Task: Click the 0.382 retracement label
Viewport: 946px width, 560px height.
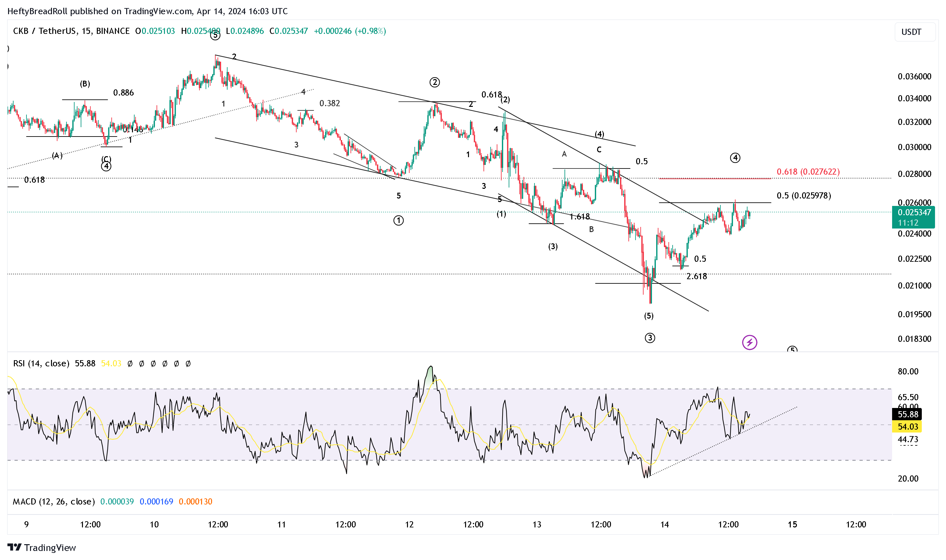Action: coord(330,103)
